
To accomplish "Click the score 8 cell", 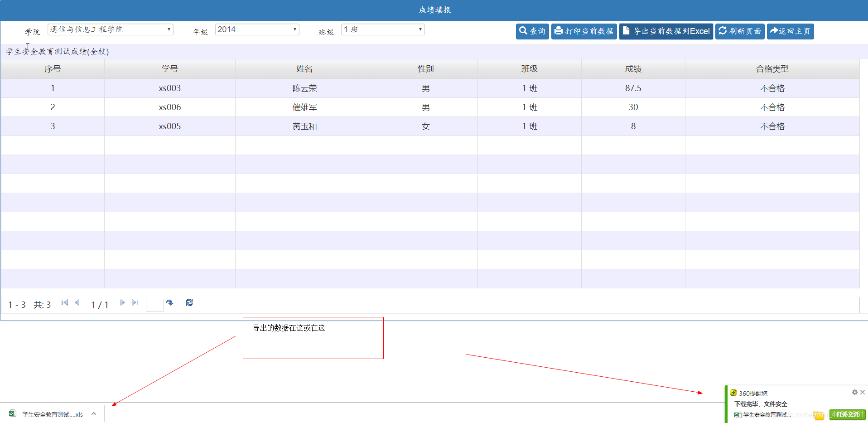I will point(633,126).
